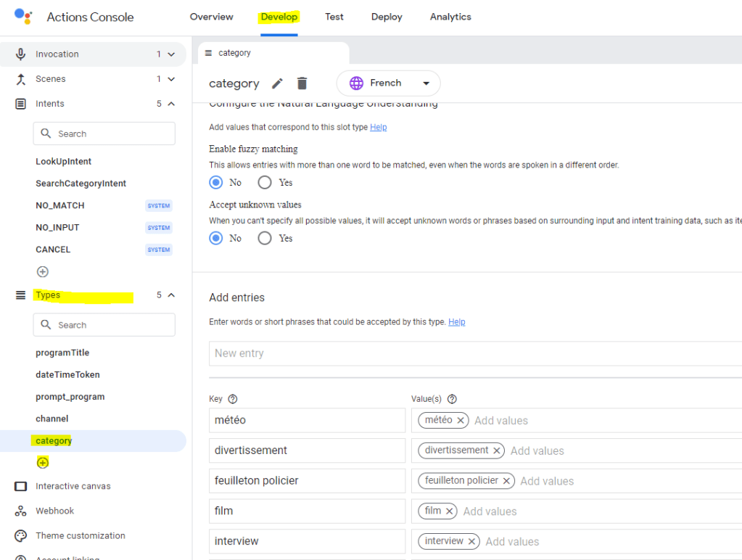Switch to the Test tab
Image resolution: width=742 pixels, height=560 pixels.
(x=334, y=17)
